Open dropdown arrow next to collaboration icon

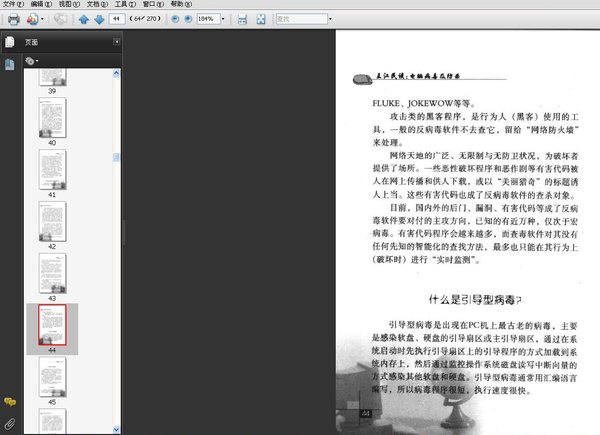pos(42,19)
